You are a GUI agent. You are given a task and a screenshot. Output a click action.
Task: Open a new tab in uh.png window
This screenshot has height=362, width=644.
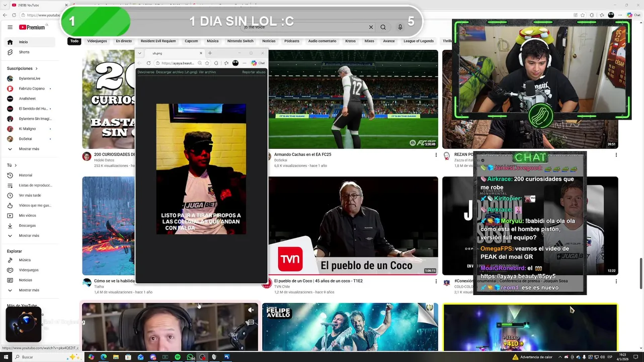click(x=210, y=53)
